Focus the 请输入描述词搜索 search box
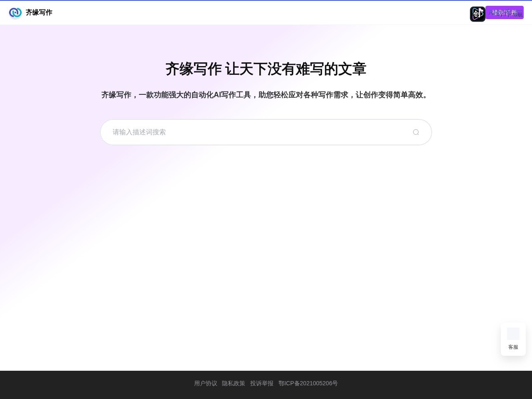532x399 pixels. [266, 132]
